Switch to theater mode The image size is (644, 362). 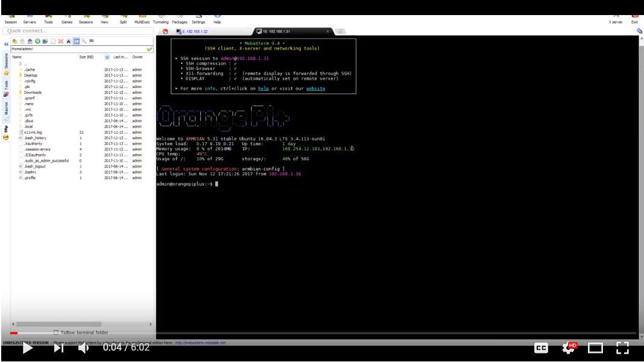(595, 348)
